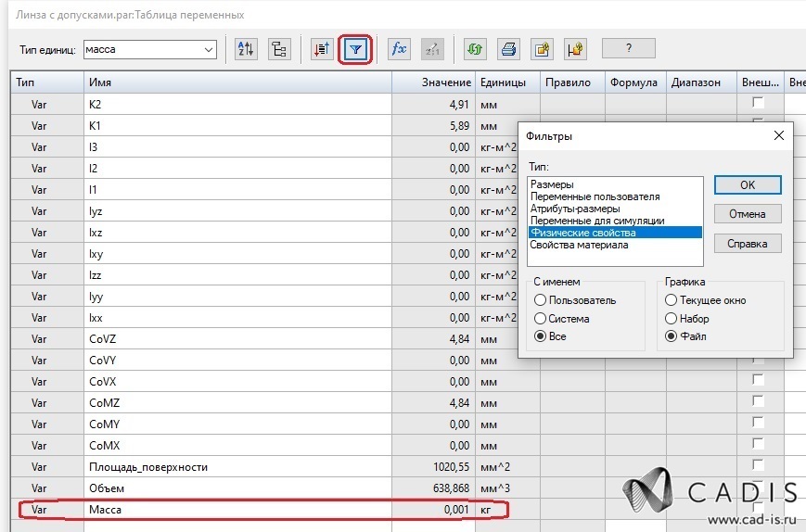This screenshot has width=806, height=532.
Task: Select 'Пользователь' radio button in Filters
Action: point(540,300)
